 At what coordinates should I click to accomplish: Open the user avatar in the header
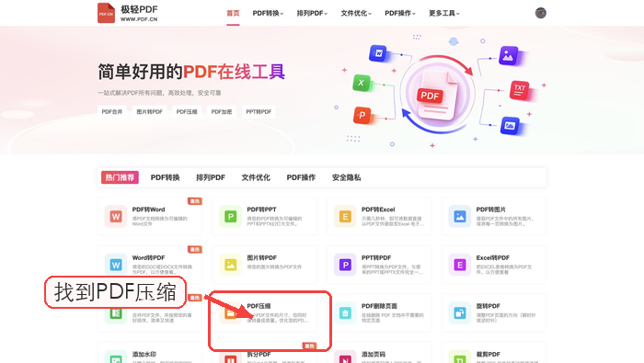click(541, 13)
